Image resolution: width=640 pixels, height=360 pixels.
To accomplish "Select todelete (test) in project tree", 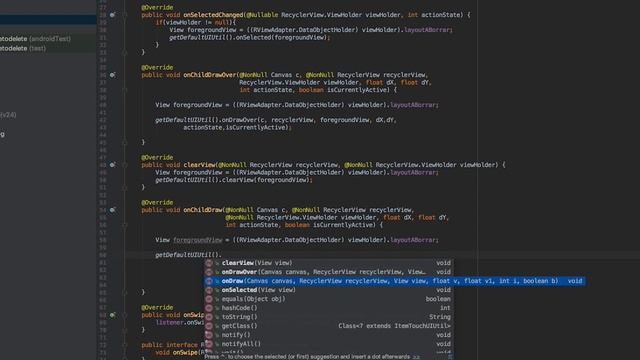I will coord(23,48).
